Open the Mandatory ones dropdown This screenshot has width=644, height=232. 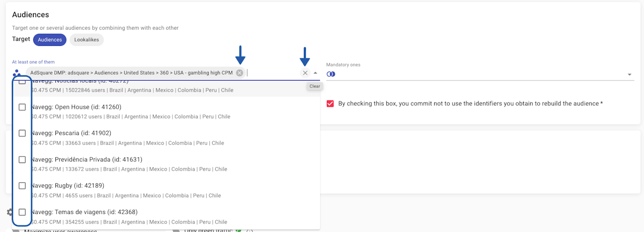[629, 74]
